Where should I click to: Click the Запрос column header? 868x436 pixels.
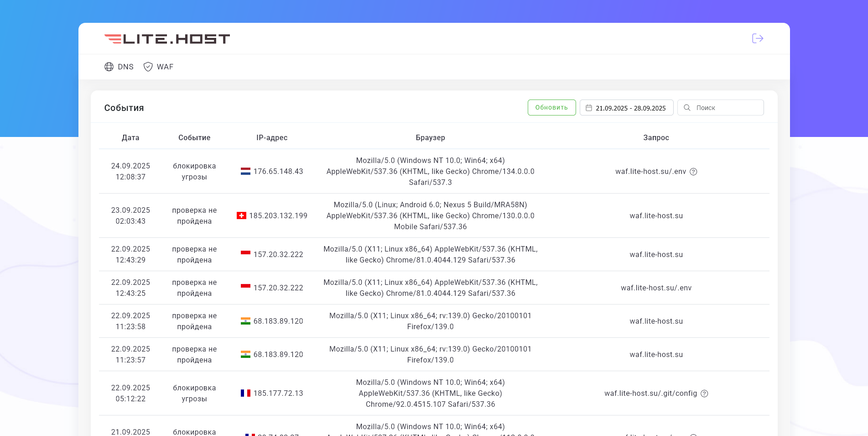tap(656, 137)
